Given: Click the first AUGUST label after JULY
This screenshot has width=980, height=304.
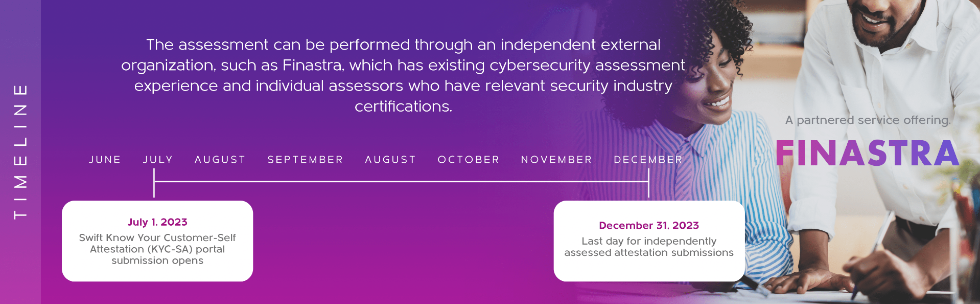Looking at the screenshot, I should [x=220, y=160].
